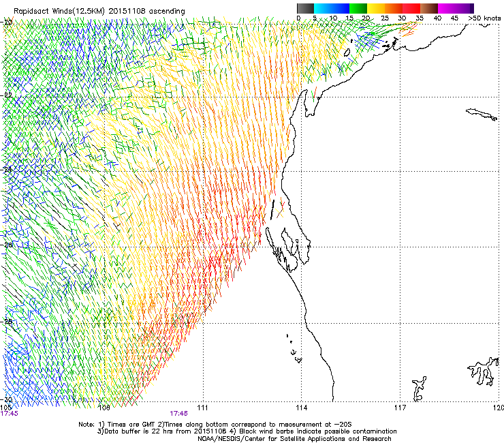Click the '108' longitude axis label
Viewport: 504px width, 443px height.
point(104,408)
